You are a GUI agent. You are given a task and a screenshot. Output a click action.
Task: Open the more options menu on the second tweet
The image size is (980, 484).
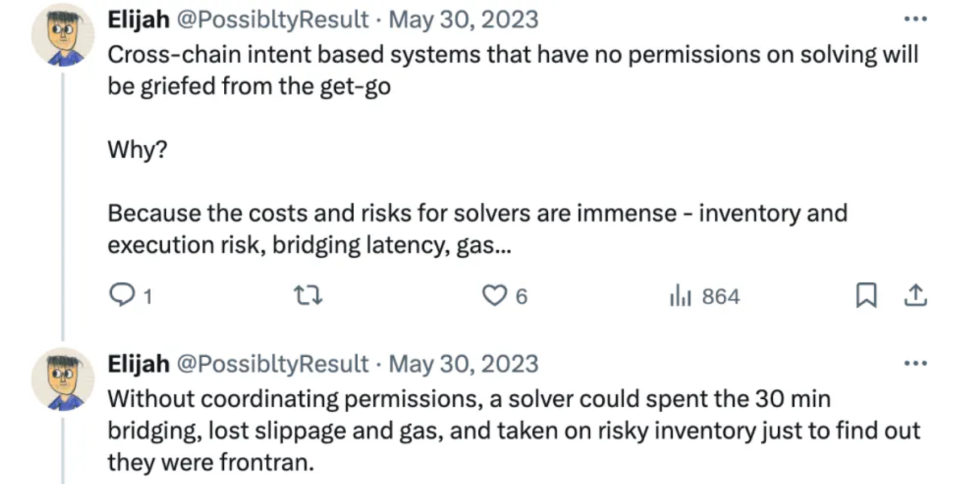click(x=915, y=363)
